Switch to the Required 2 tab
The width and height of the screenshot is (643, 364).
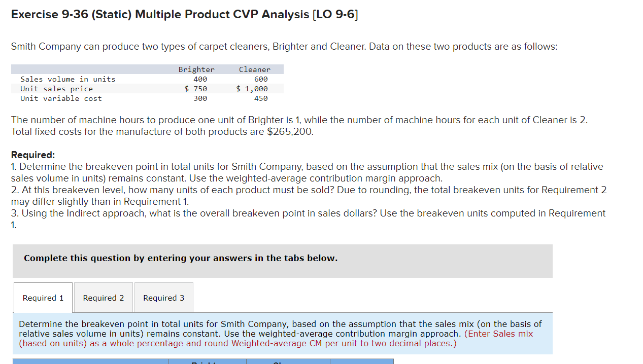[x=103, y=298]
